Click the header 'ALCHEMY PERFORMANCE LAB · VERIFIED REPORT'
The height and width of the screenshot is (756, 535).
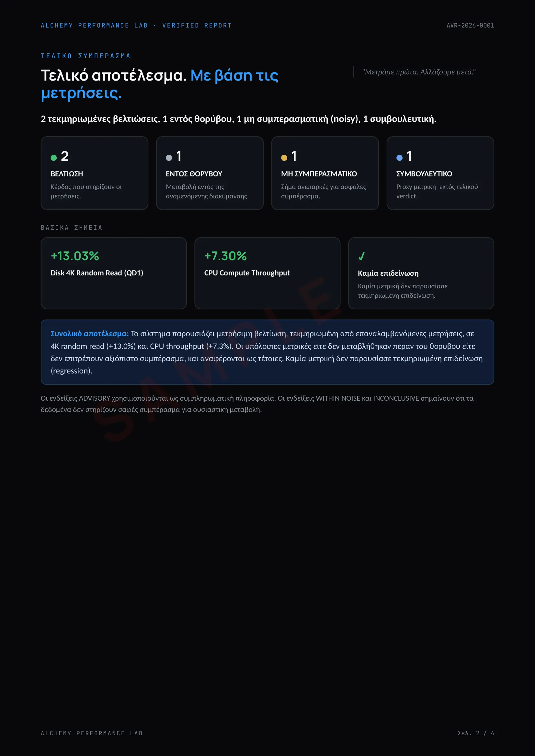click(x=136, y=25)
